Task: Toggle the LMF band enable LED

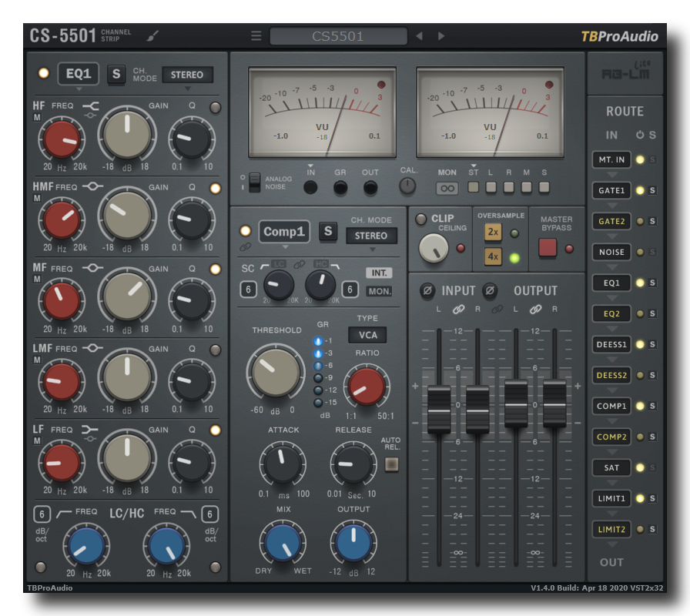Action: (x=215, y=350)
